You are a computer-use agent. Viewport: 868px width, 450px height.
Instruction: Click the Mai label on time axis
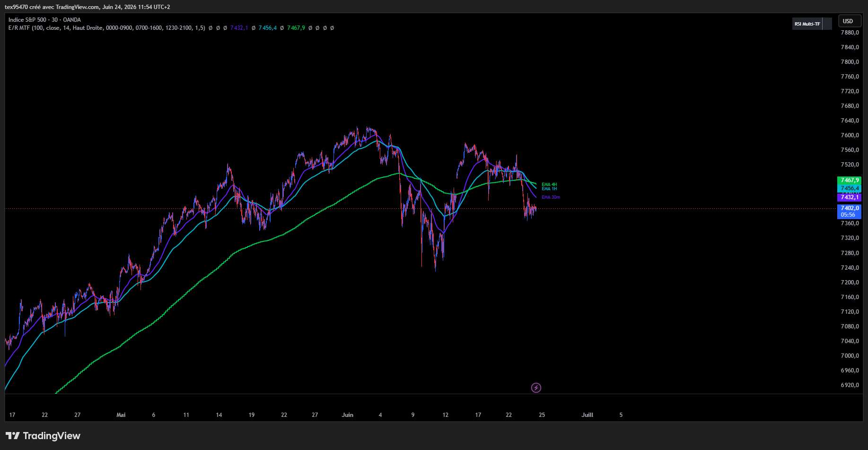point(121,415)
